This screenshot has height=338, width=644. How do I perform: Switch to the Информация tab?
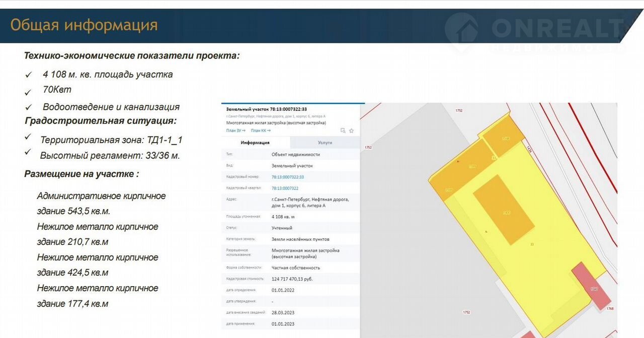(255, 143)
